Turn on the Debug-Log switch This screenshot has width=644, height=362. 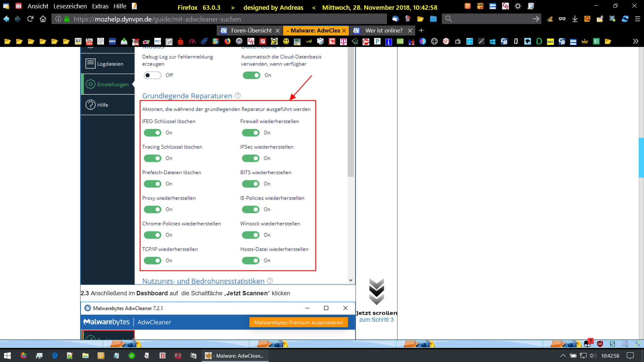pos(153,75)
